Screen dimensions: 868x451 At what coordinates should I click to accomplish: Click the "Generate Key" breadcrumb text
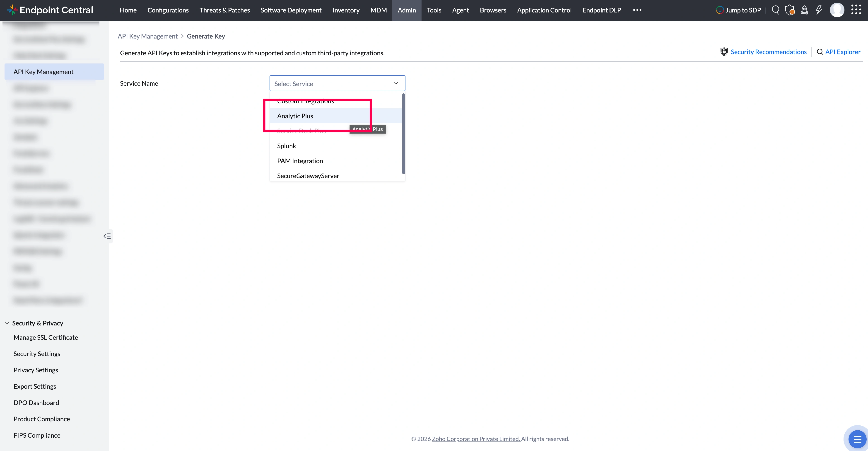tap(206, 36)
